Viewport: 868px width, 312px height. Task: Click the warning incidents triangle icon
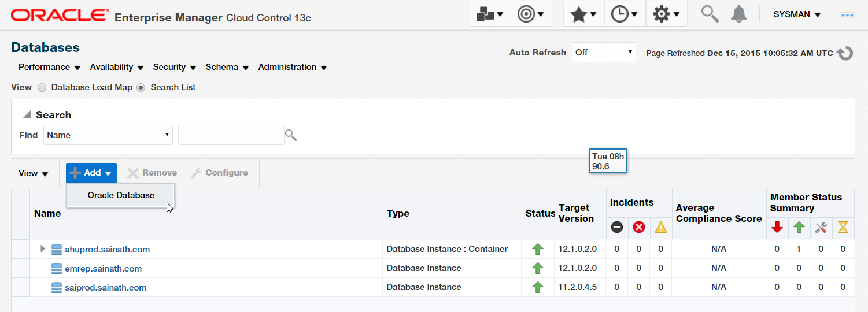[661, 228]
